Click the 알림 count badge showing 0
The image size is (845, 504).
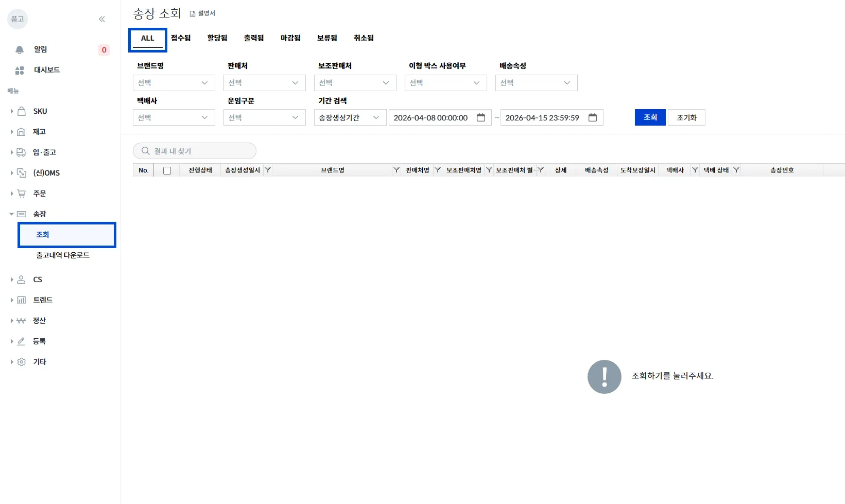pos(104,50)
